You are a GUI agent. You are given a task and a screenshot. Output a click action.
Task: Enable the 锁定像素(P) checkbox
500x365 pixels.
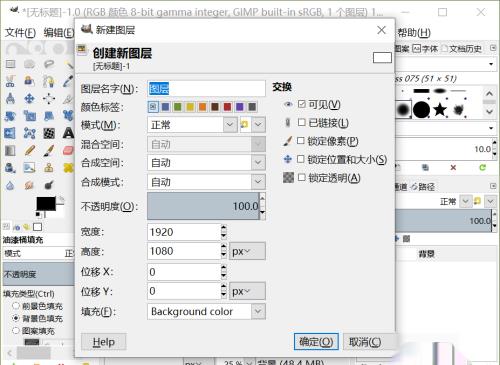point(301,141)
